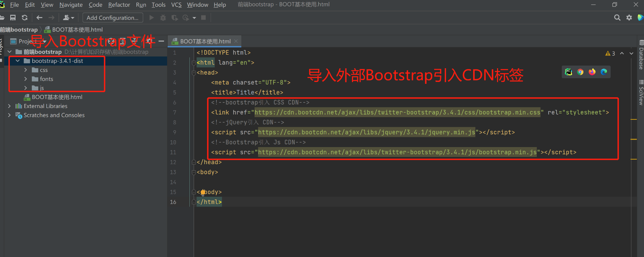Open page in Edge browser icon
Viewport: 644px width, 257px height.
(x=604, y=72)
